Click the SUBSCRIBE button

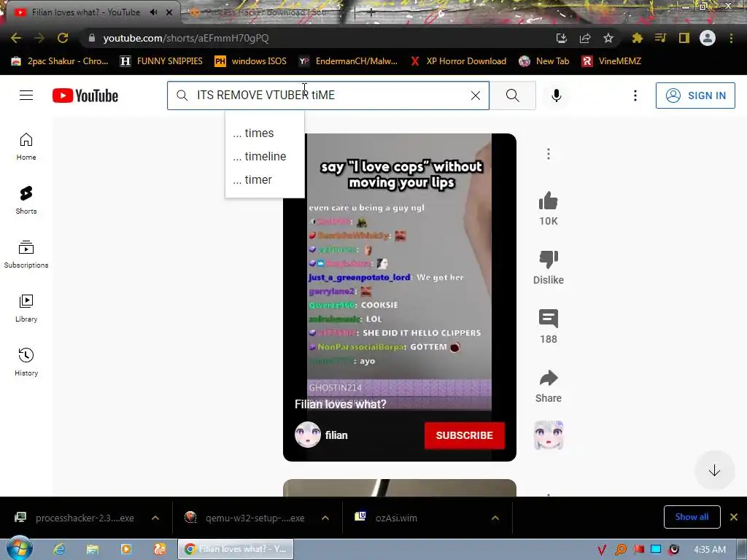(x=464, y=435)
